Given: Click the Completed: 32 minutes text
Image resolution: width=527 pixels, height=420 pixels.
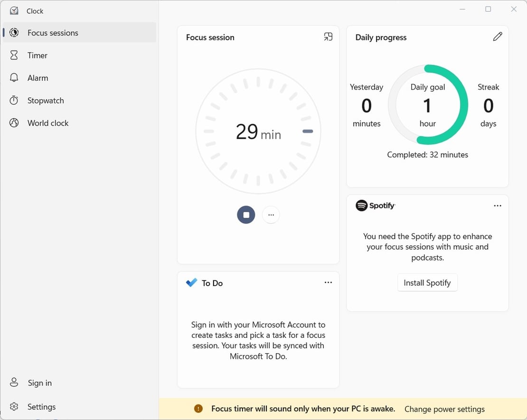Looking at the screenshot, I should (427, 155).
